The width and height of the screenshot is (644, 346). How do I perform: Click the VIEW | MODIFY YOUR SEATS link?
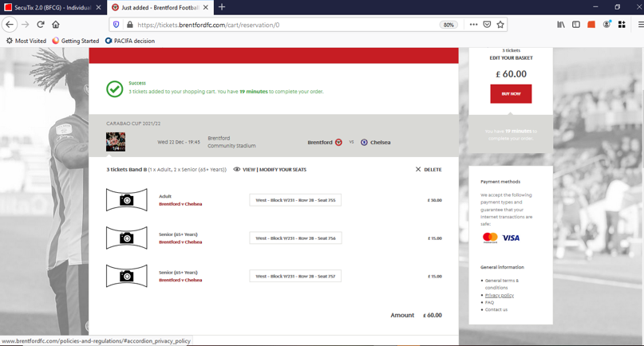click(x=275, y=170)
